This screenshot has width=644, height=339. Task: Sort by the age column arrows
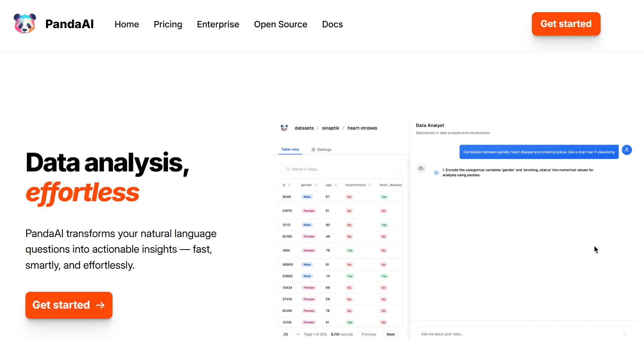pos(335,185)
